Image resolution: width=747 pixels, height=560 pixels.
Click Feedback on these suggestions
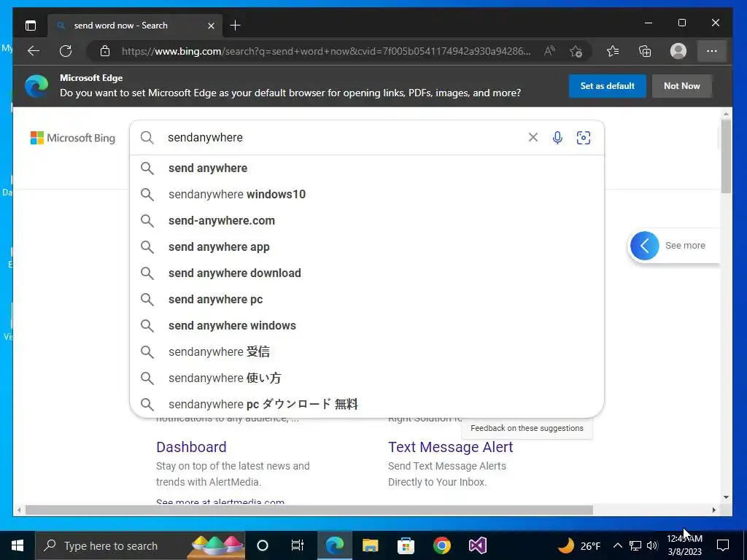[527, 428]
